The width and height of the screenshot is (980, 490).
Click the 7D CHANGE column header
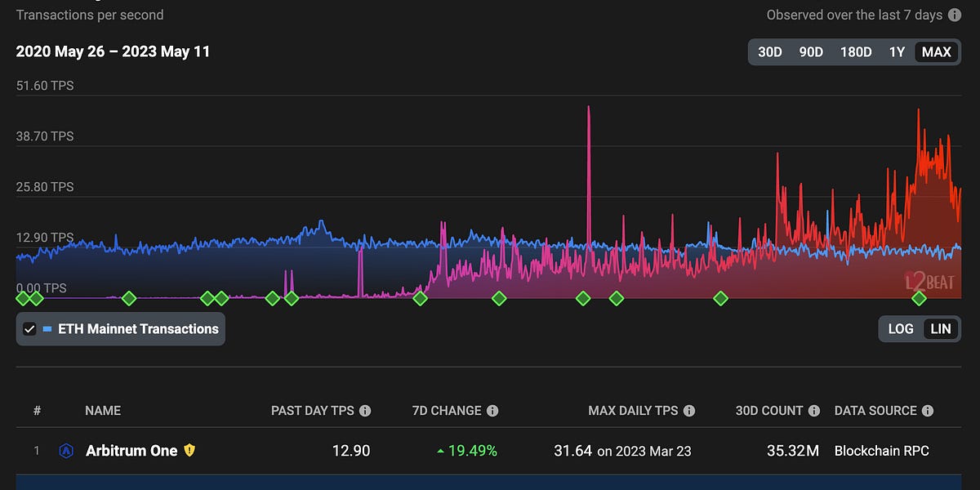(447, 411)
